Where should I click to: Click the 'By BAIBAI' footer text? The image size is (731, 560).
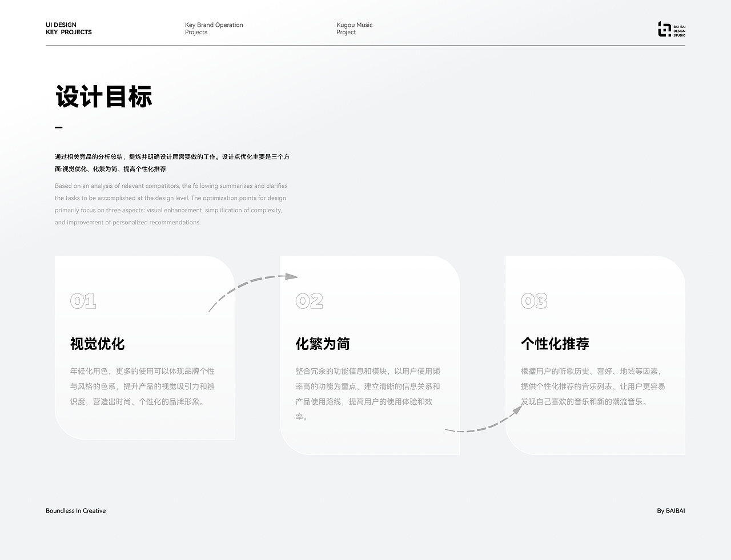pos(671,511)
